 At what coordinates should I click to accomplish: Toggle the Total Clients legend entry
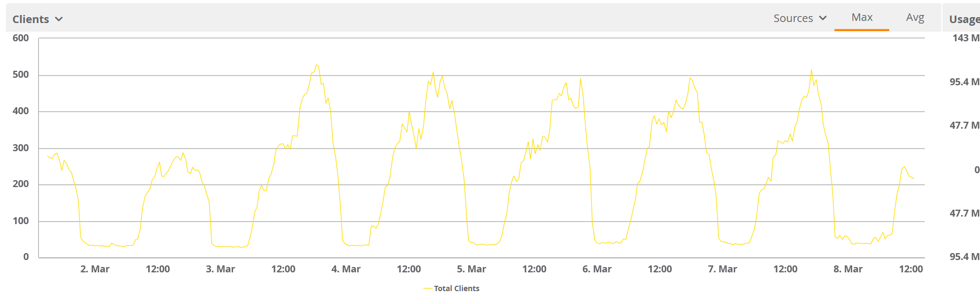[456, 288]
